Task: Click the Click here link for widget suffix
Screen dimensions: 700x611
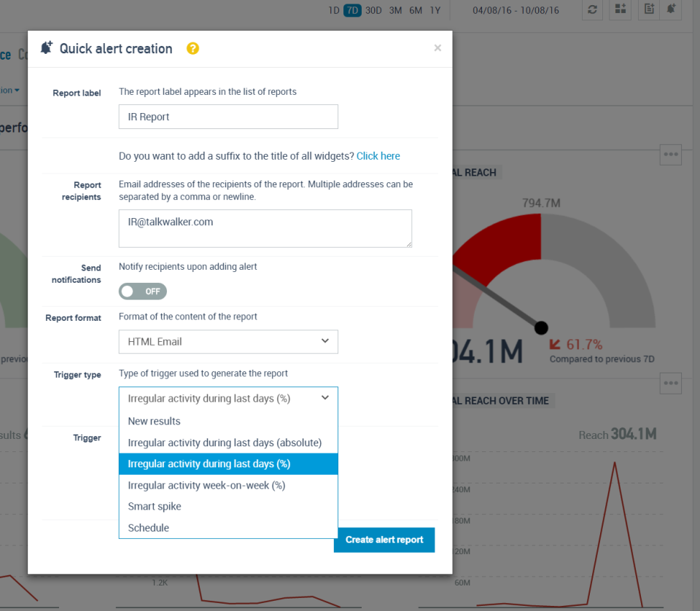Action: [x=378, y=155]
